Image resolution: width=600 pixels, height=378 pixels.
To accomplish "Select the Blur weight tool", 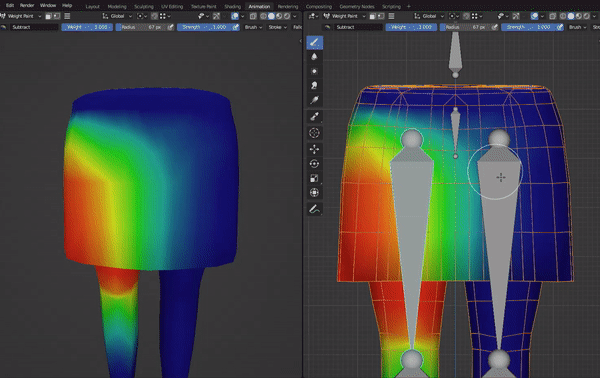I will [x=315, y=57].
